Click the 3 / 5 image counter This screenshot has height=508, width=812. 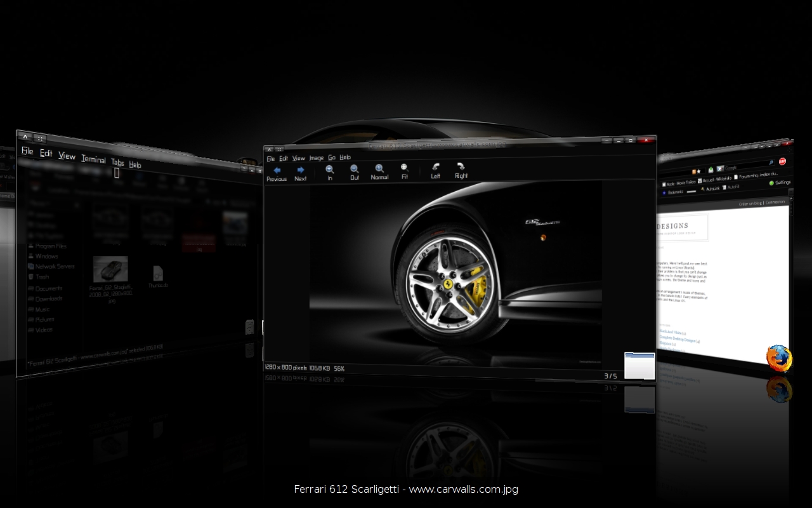click(x=610, y=376)
